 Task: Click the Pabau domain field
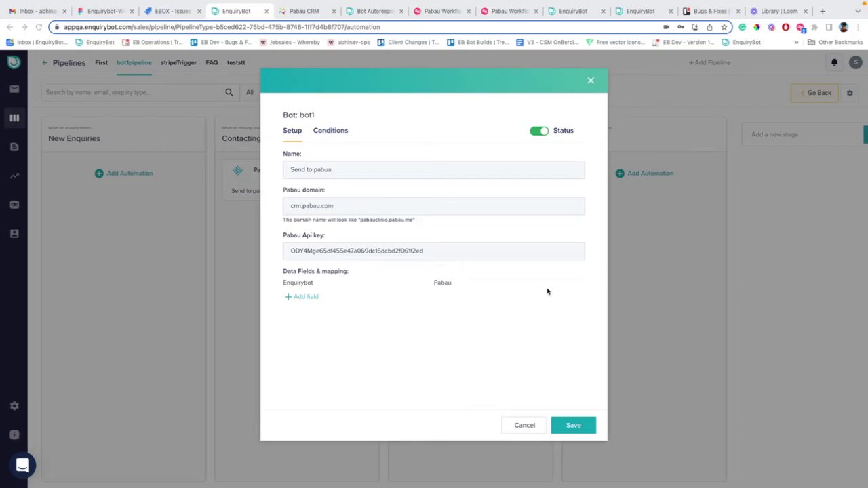[x=433, y=205]
